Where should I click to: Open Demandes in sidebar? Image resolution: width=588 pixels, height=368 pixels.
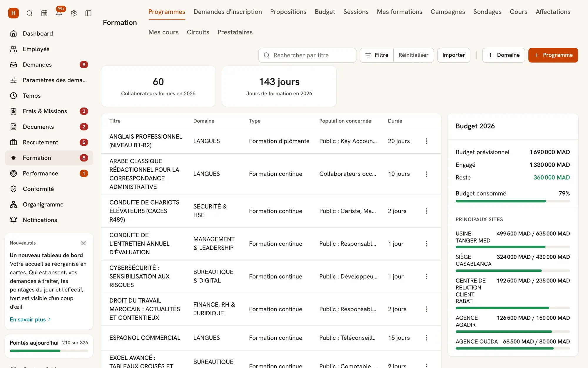49,65
